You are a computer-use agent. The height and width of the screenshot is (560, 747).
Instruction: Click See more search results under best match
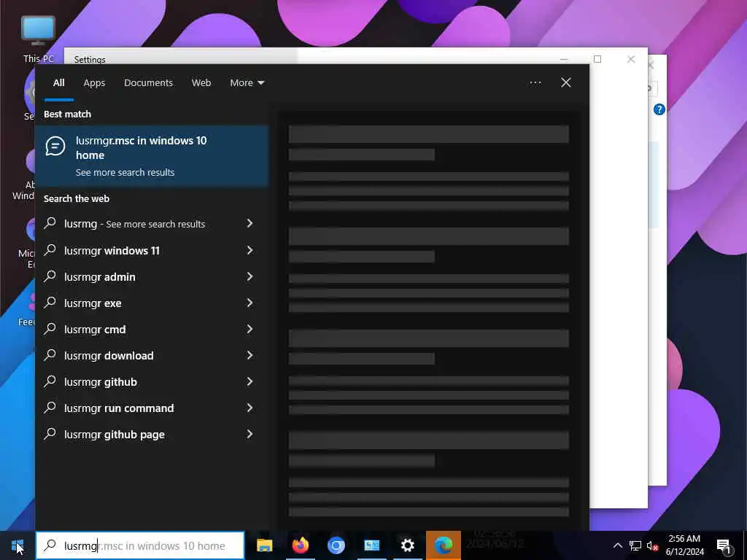pos(125,172)
